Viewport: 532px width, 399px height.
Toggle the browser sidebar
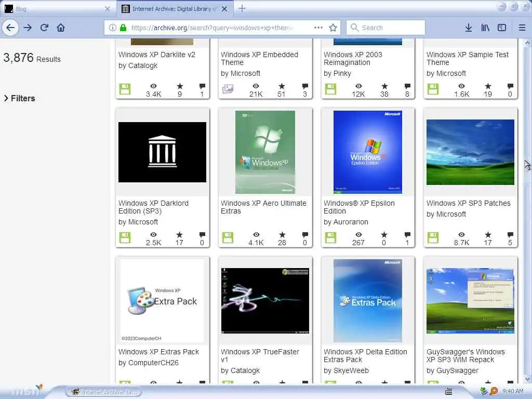click(x=502, y=28)
